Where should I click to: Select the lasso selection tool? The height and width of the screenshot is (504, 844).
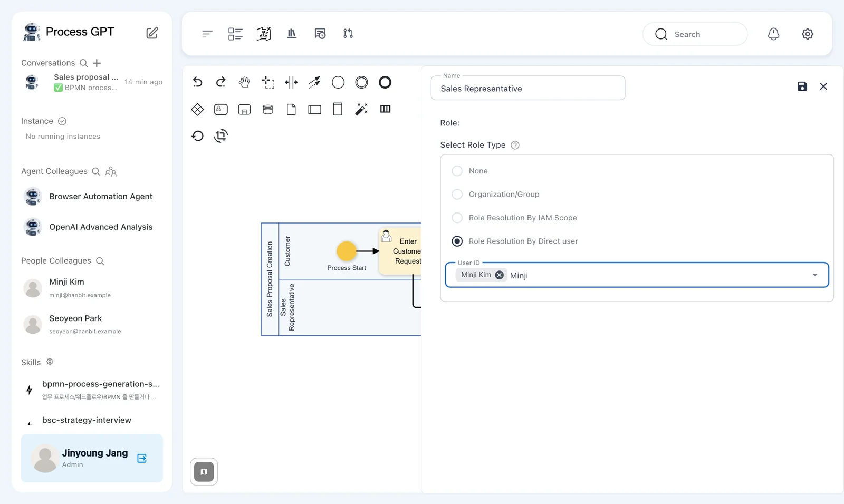point(268,82)
